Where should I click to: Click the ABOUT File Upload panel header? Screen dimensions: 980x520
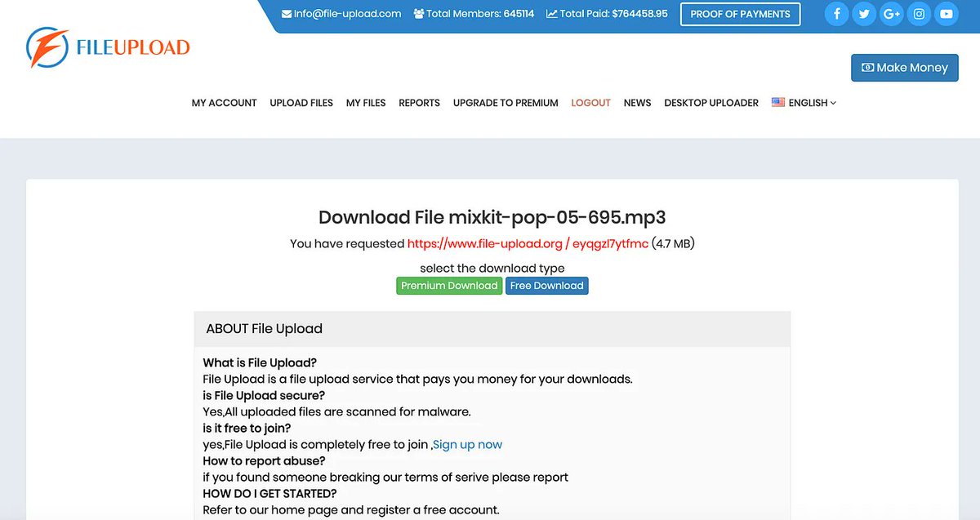[492, 329]
